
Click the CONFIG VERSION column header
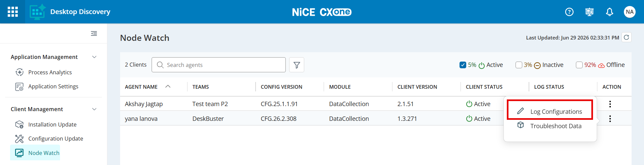281,87
